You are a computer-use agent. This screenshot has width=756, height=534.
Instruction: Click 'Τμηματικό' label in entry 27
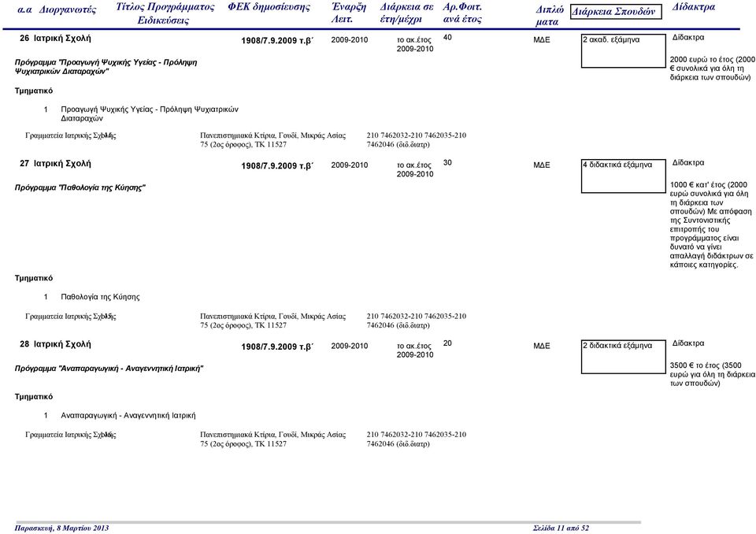(34, 278)
